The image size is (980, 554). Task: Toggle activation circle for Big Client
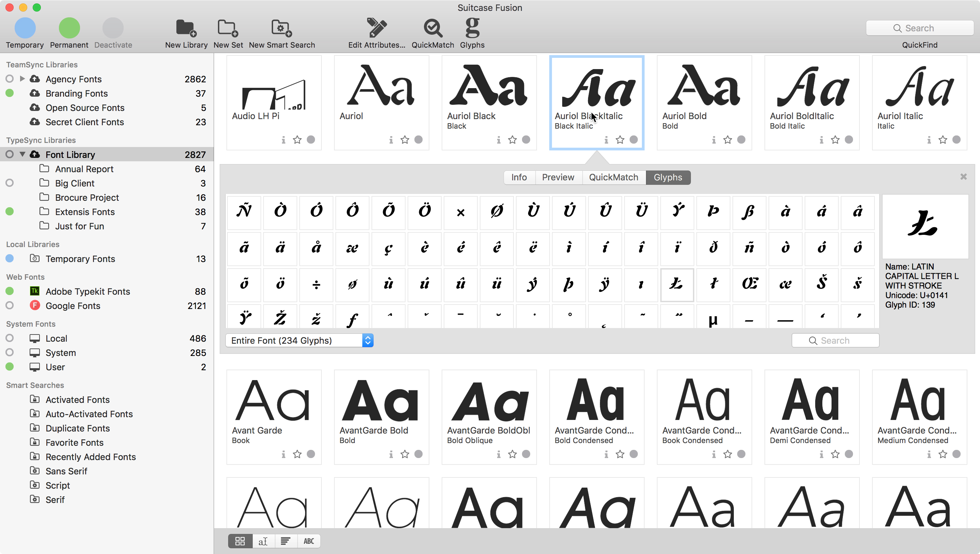(x=10, y=183)
